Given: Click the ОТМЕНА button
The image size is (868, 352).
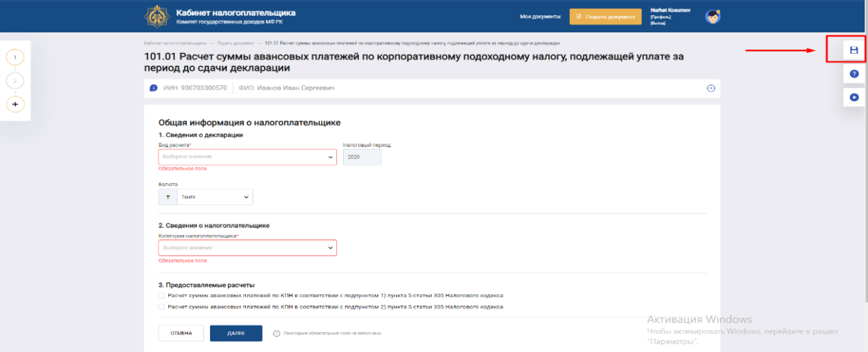Looking at the screenshot, I should [180, 333].
